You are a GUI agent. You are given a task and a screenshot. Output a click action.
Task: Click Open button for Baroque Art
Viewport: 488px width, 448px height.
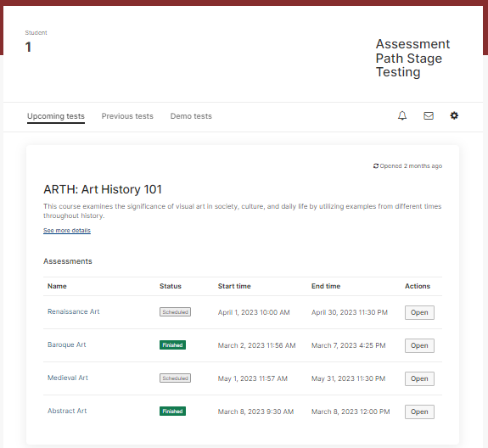(419, 345)
